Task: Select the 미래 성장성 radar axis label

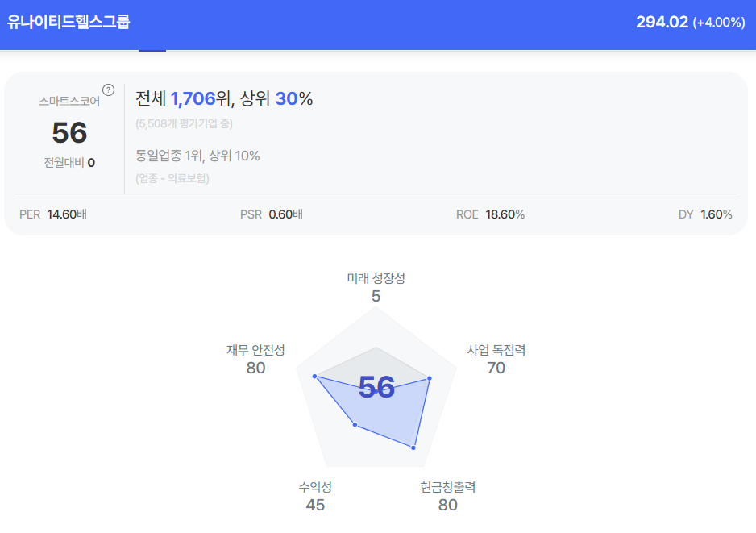Action: (376, 278)
